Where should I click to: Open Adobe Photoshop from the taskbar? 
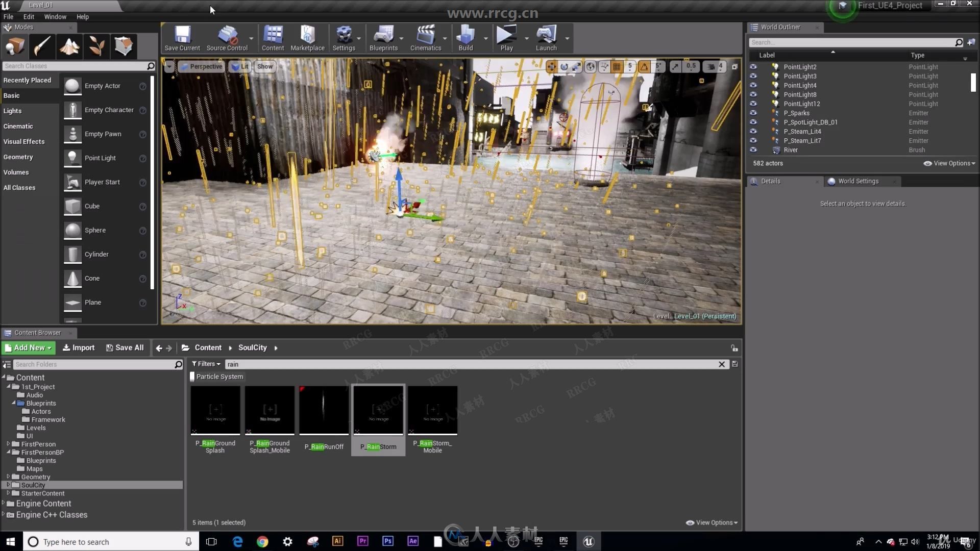388,541
